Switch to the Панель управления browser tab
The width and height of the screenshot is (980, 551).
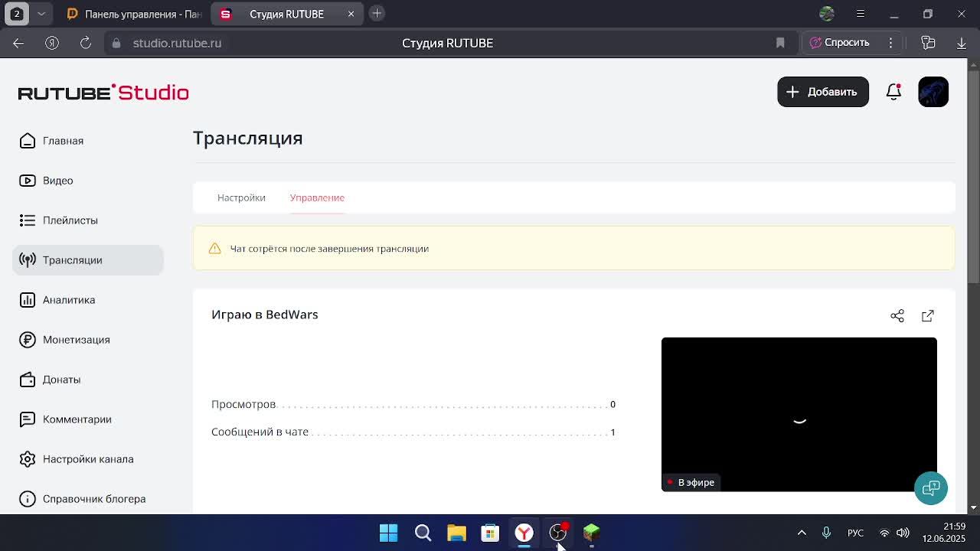134,14
